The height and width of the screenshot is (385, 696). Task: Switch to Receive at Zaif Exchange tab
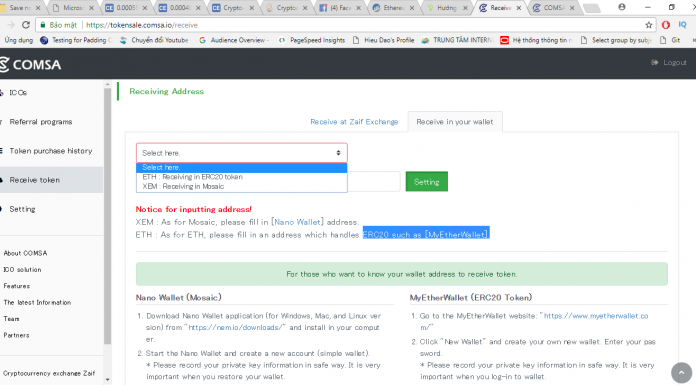[354, 122]
